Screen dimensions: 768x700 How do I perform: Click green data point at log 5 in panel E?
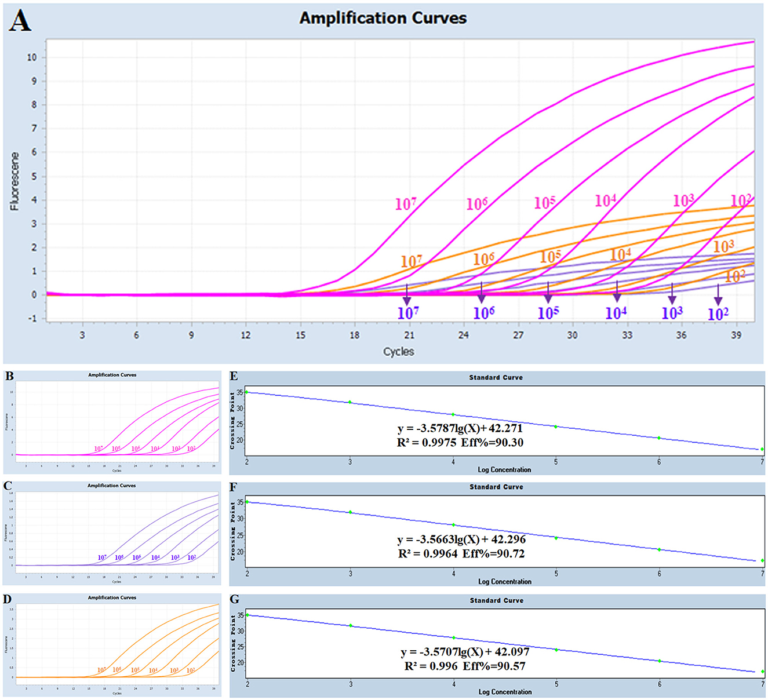pyautogui.click(x=556, y=427)
